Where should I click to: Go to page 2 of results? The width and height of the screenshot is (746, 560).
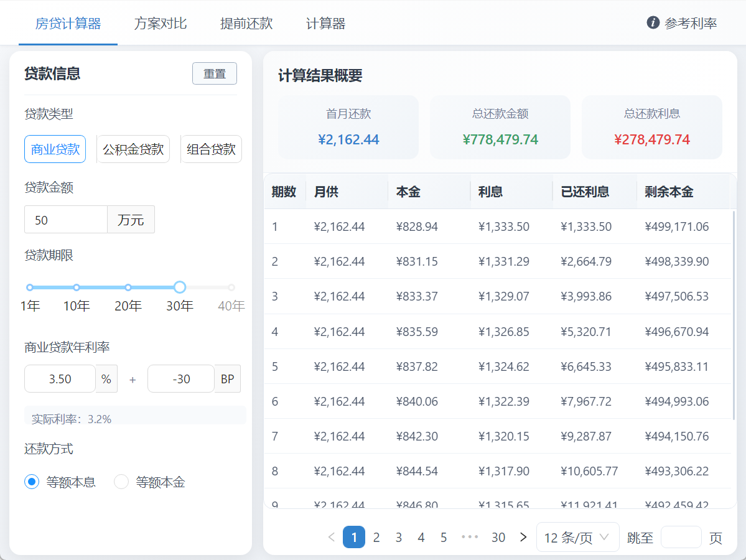[376, 537]
